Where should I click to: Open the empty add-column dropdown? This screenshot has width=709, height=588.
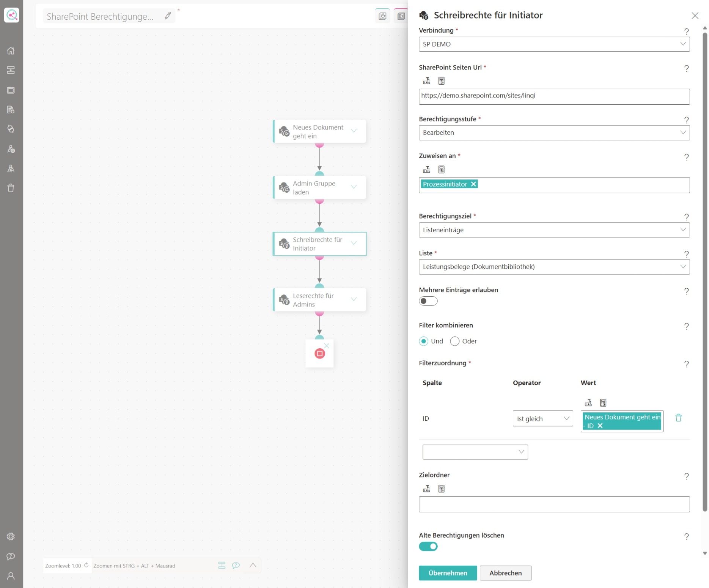click(x=475, y=452)
